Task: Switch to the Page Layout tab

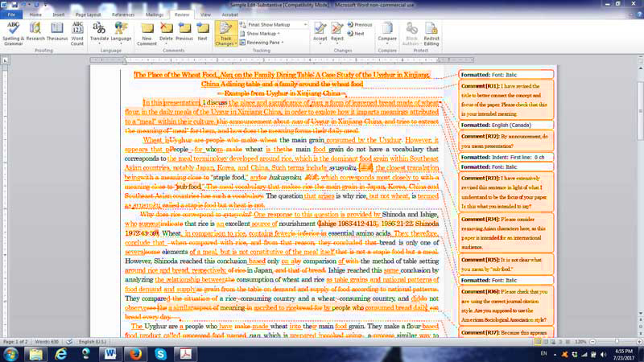Action: click(89, 14)
